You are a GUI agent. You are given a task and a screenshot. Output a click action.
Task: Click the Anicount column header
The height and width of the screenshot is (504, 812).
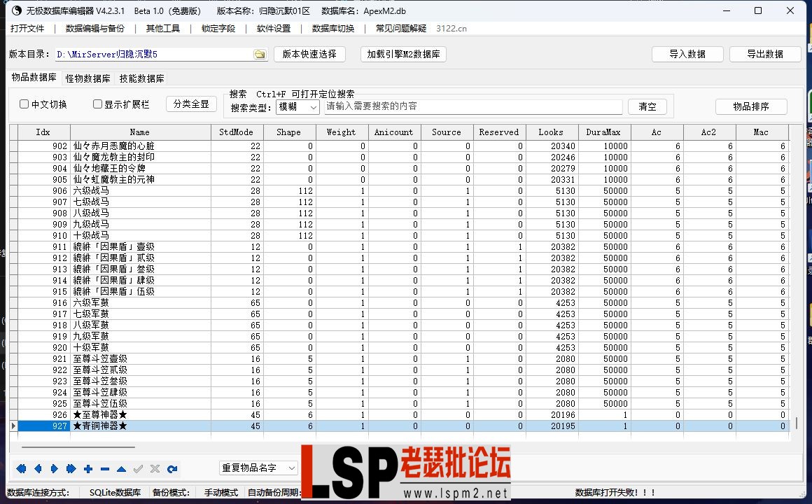click(x=393, y=132)
